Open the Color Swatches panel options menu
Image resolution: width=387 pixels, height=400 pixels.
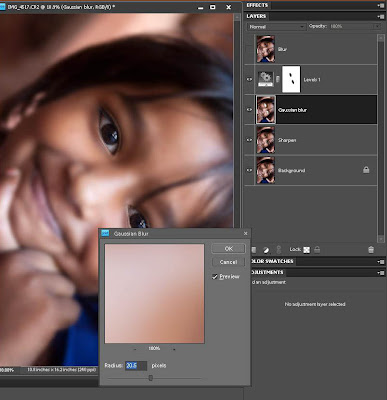[381, 262]
